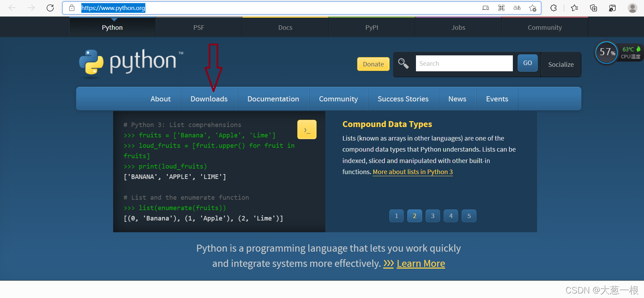Click the browser forward arrow
This screenshot has height=298, width=644.
[31, 8]
